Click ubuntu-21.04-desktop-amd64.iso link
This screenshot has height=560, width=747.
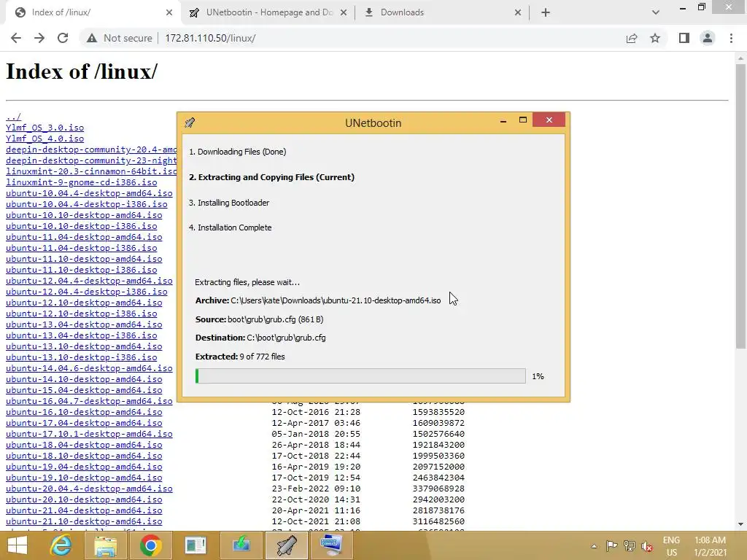point(84,511)
